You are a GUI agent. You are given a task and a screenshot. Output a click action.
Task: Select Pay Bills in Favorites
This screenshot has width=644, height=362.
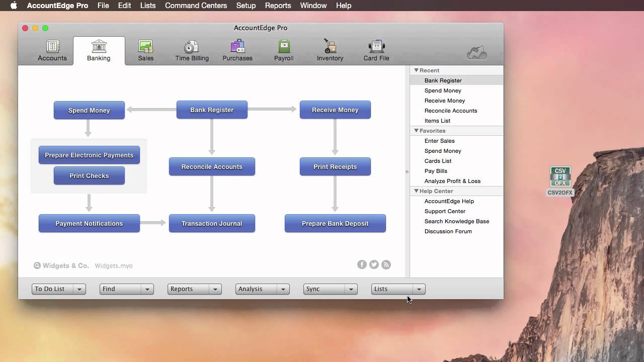pos(457,171)
